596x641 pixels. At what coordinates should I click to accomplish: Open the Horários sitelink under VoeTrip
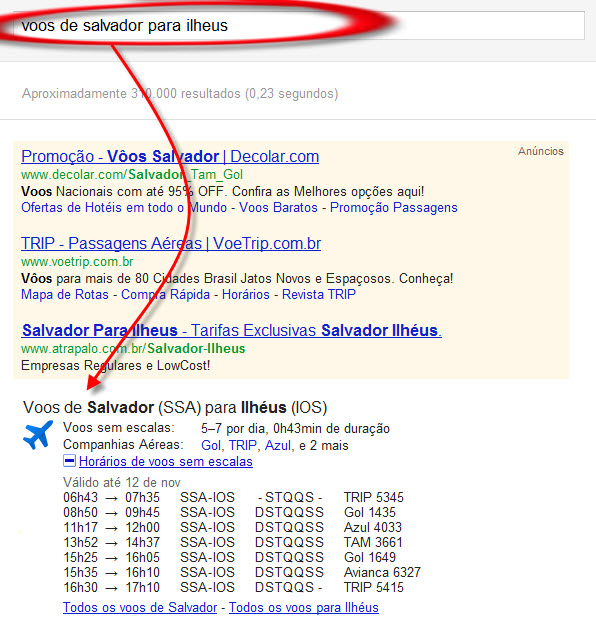tap(246, 294)
